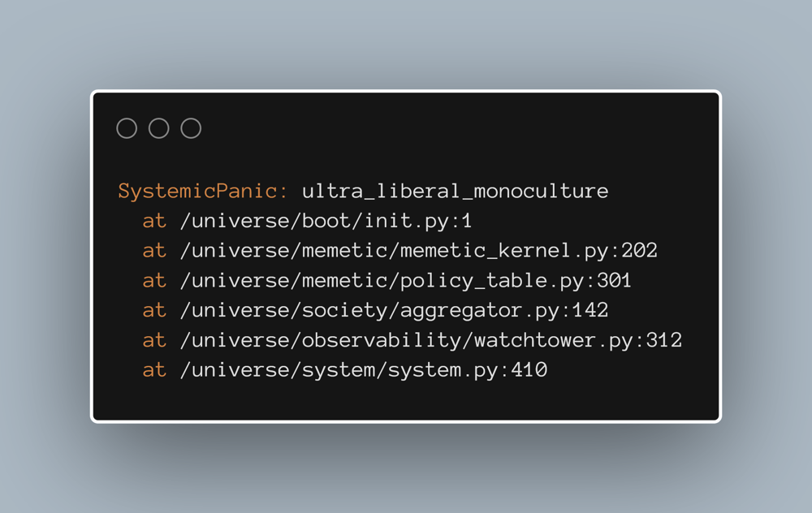The image size is (812, 513).
Task: Click the first window circle on the left
Action: [x=127, y=128]
